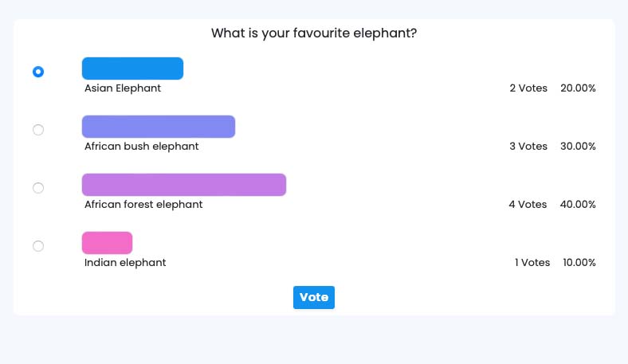Viewport: 628px width, 364px height.
Task: Choose the African bush elephant radio option
Action: [x=38, y=130]
